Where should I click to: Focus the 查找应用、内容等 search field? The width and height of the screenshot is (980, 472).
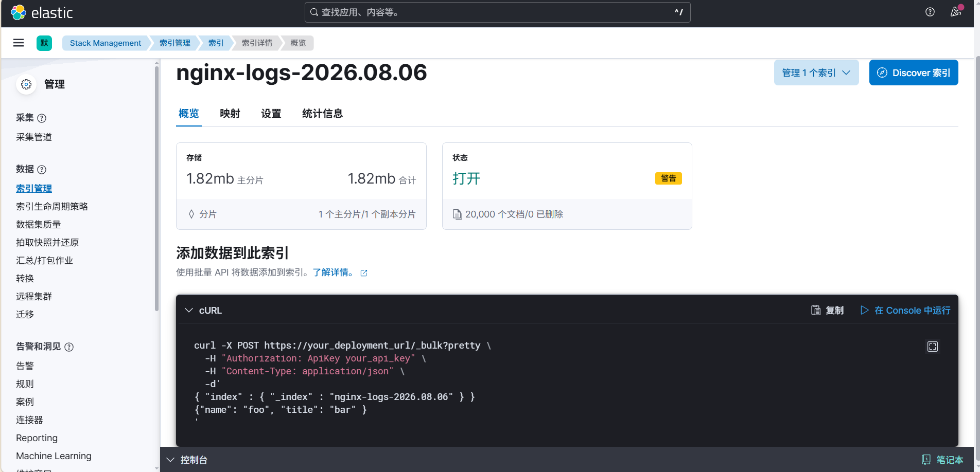497,12
